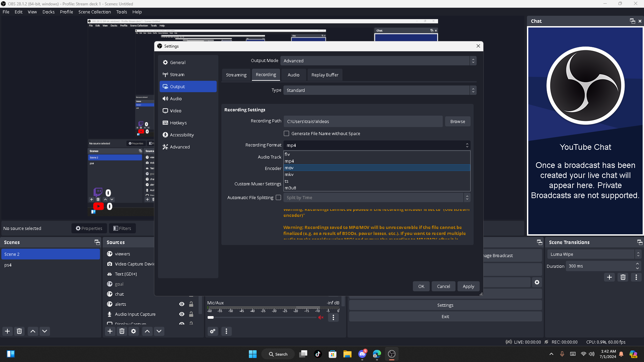This screenshot has width=644, height=362.
Task: Open Discord from the taskbar
Action: [362, 354]
